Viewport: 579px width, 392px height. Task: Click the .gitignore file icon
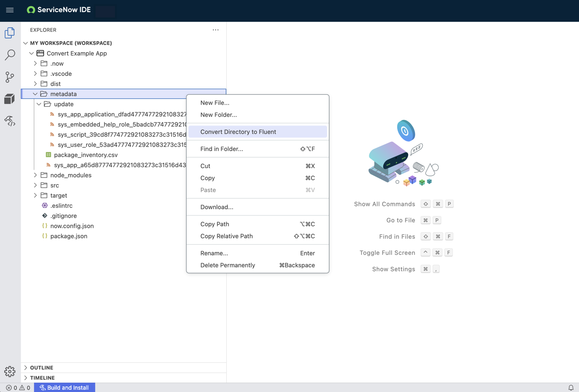(x=45, y=216)
